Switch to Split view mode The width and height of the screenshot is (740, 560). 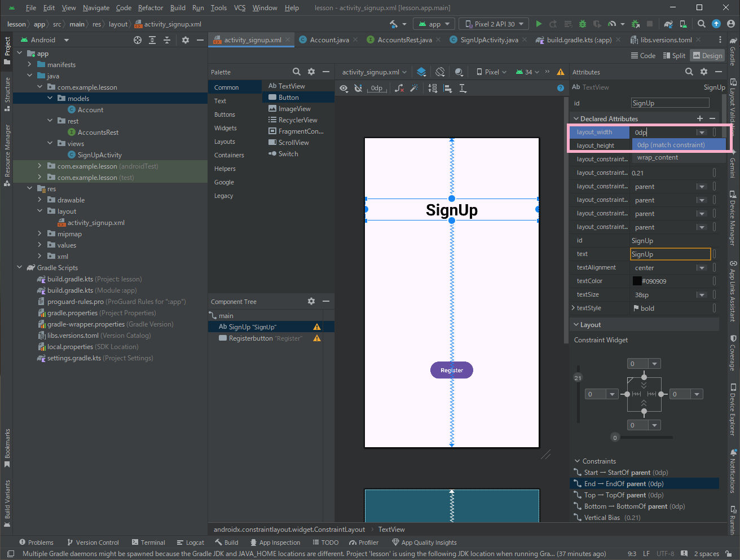[674, 55]
